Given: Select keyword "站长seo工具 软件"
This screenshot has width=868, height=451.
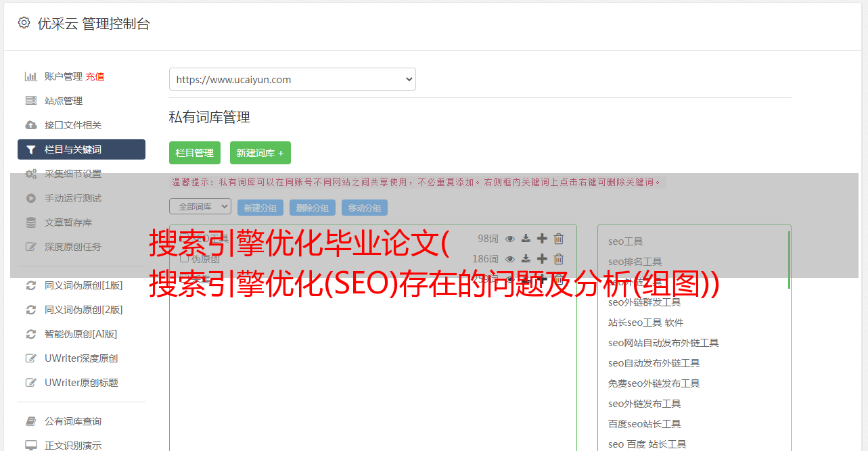Looking at the screenshot, I should pyautogui.click(x=646, y=323).
